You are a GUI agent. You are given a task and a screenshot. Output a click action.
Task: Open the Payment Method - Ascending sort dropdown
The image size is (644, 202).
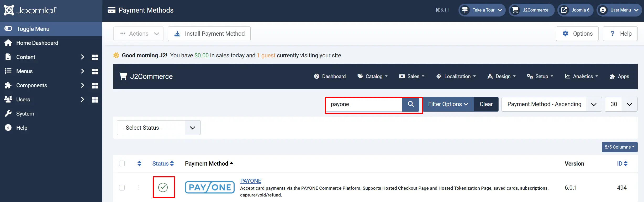coord(552,104)
